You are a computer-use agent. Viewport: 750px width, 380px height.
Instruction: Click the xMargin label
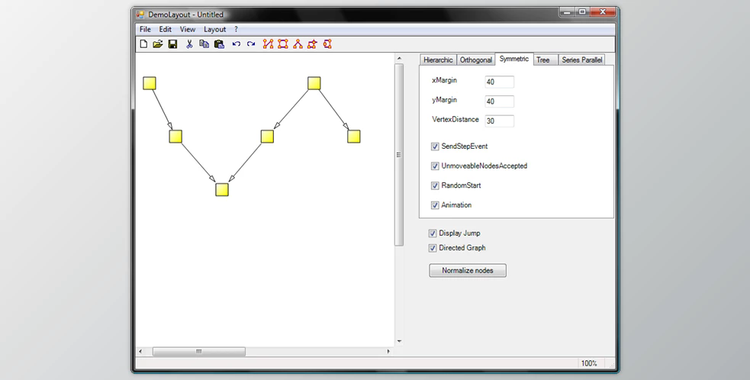[x=444, y=80]
